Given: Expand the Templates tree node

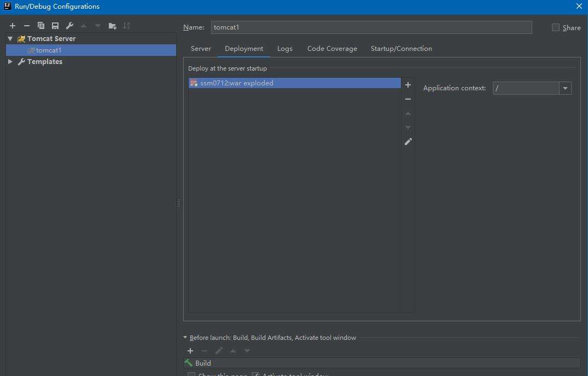Looking at the screenshot, I should (10, 61).
